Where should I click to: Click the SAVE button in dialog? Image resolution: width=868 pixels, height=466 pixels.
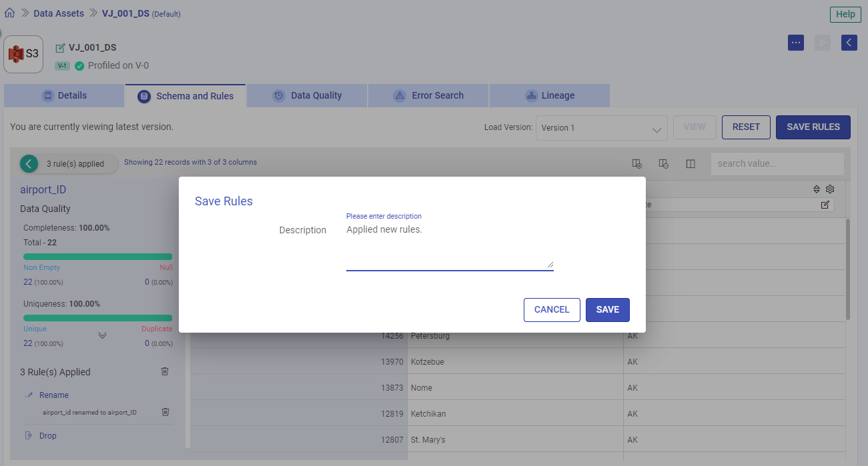[x=607, y=309]
